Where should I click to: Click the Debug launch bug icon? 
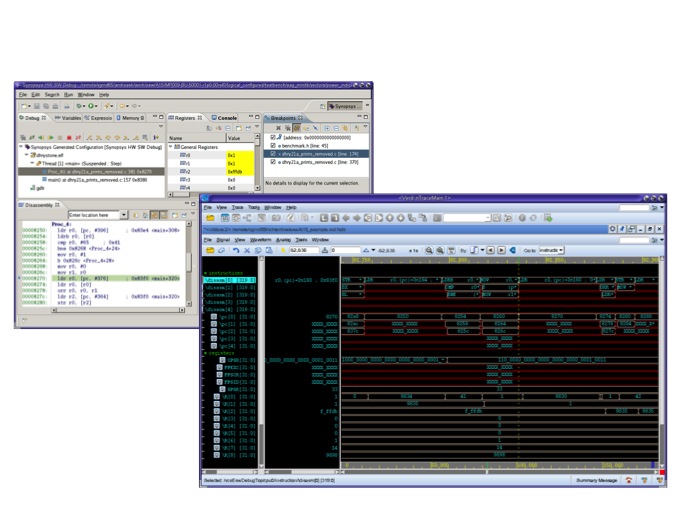(79, 106)
